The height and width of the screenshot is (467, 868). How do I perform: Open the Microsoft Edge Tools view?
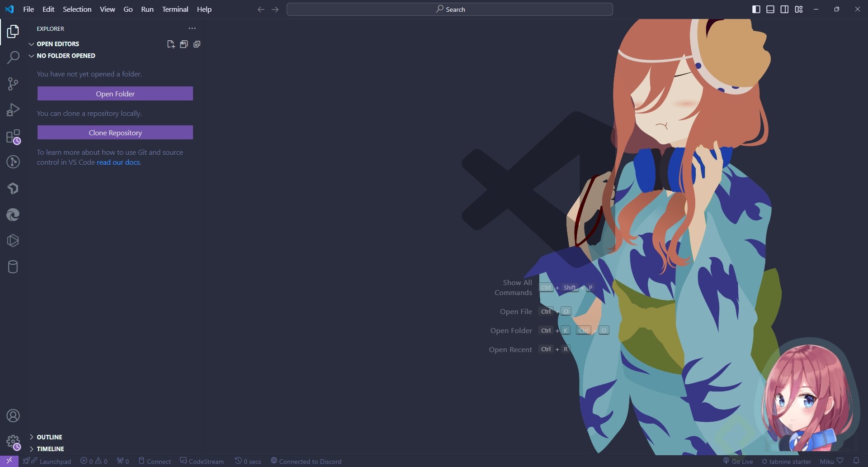(13, 214)
